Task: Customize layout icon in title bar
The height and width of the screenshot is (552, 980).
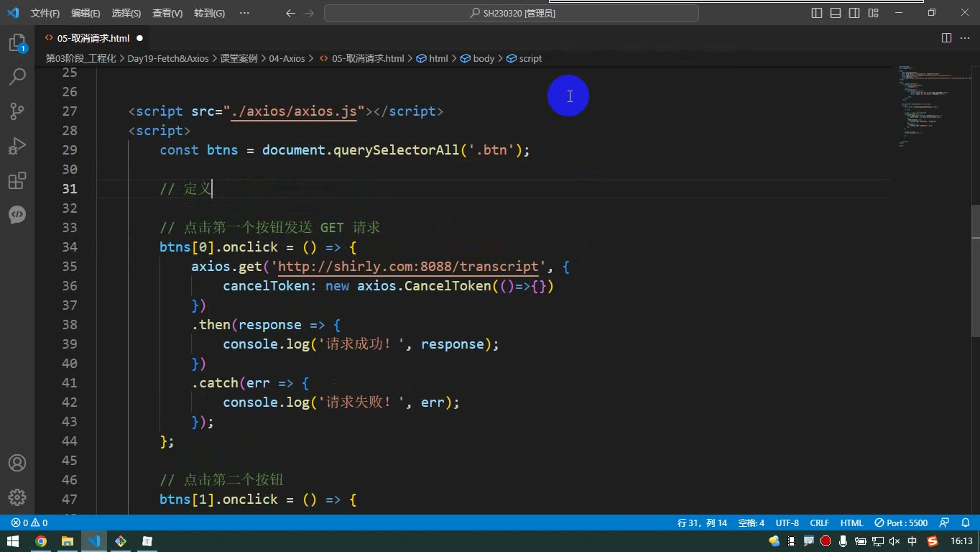Action: click(x=873, y=13)
